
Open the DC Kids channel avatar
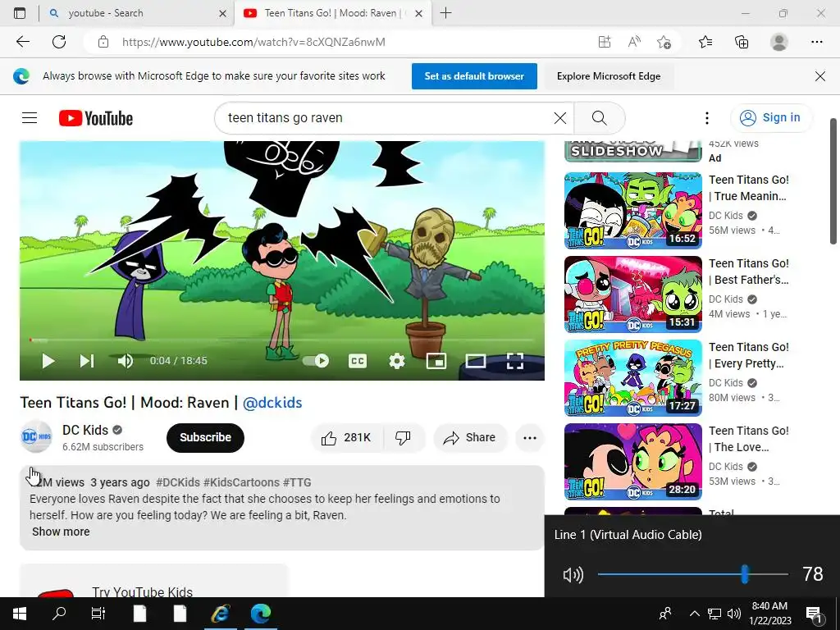click(36, 436)
